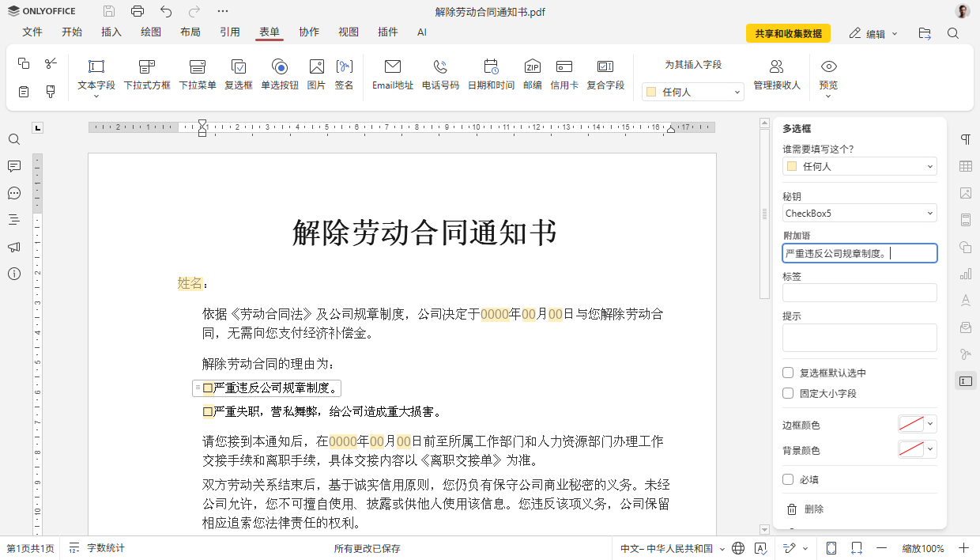Show paragraph marks settings panel
This screenshot has height=560, width=980.
[965, 138]
